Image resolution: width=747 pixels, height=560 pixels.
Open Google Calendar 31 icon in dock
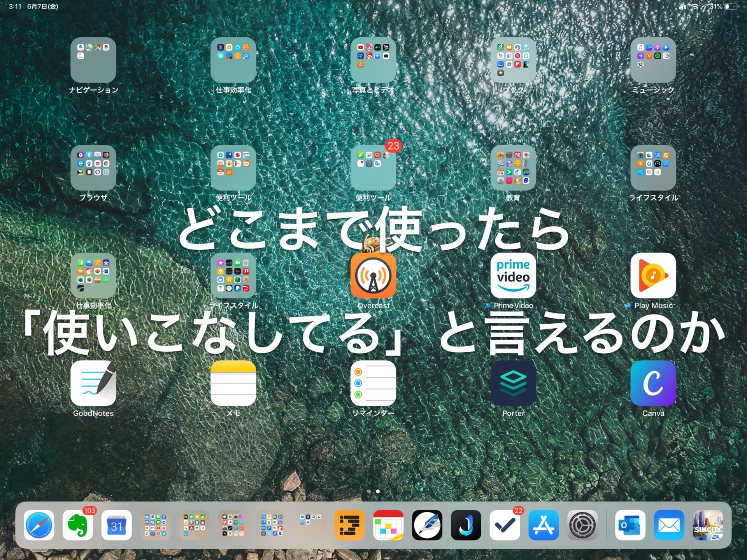[x=117, y=525]
